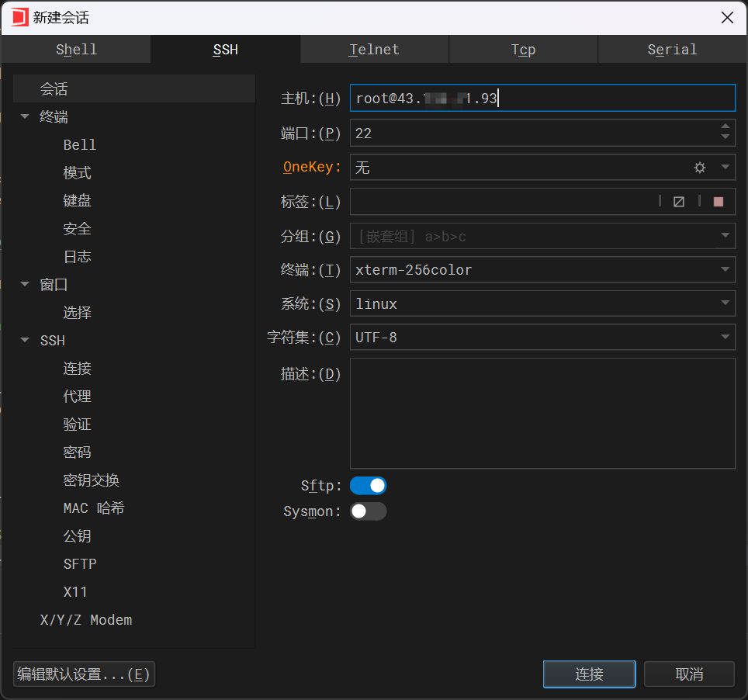The width and height of the screenshot is (748, 700).
Task: Open the 分组 group dropdown
Action: [x=725, y=236]
